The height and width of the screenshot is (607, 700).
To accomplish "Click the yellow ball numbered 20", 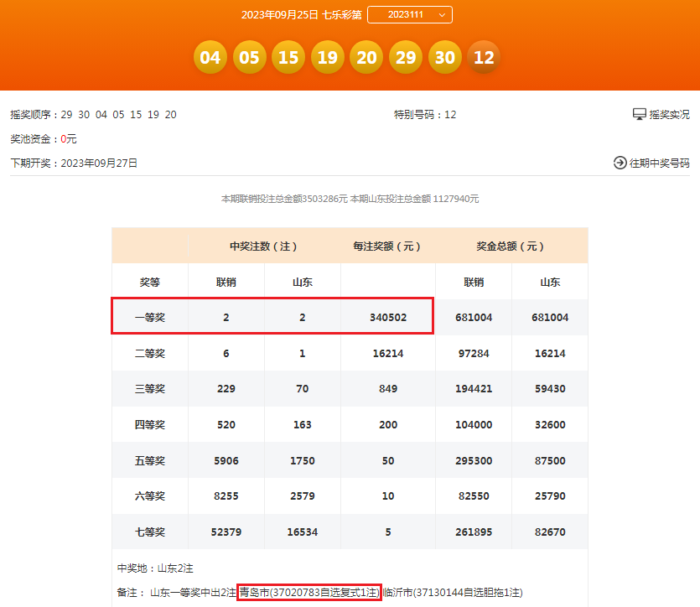I will [x=366, y=57].
